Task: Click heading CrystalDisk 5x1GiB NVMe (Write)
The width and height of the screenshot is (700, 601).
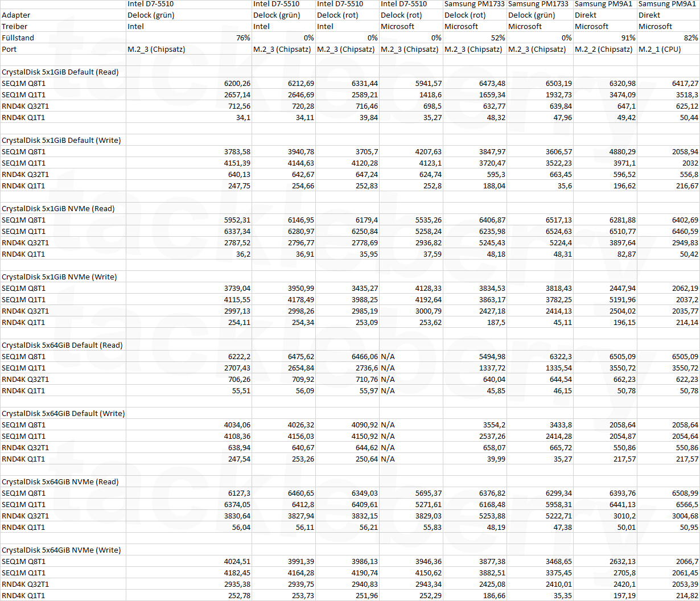Action: click(x=59, y=277)
